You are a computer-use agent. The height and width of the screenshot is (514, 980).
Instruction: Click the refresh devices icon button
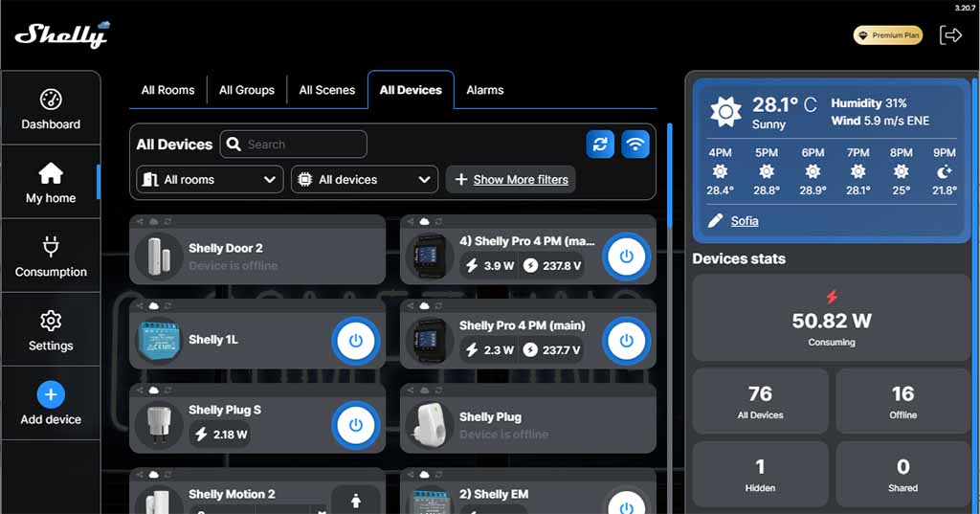click(x=600, y=145)
